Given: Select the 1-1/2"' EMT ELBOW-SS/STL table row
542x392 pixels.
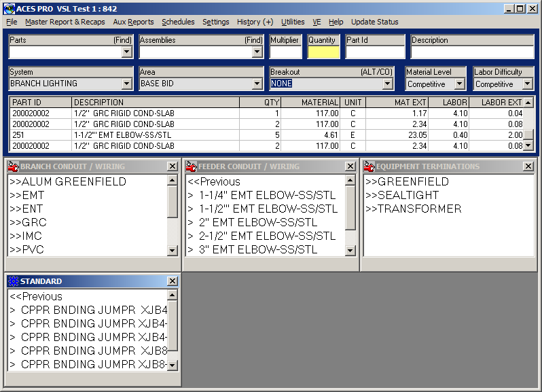Looking at the screenshot, I should tap(267, 135).
